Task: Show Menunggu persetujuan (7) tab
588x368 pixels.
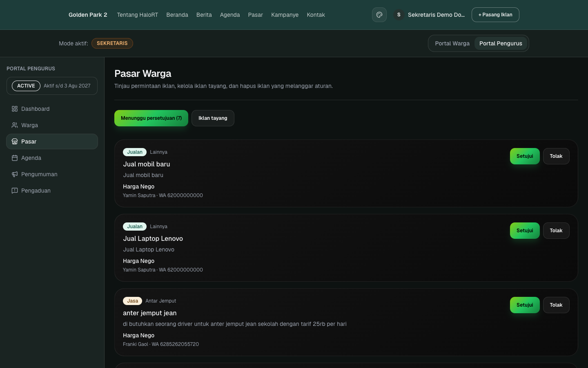Action: click(x=151, y=118)
